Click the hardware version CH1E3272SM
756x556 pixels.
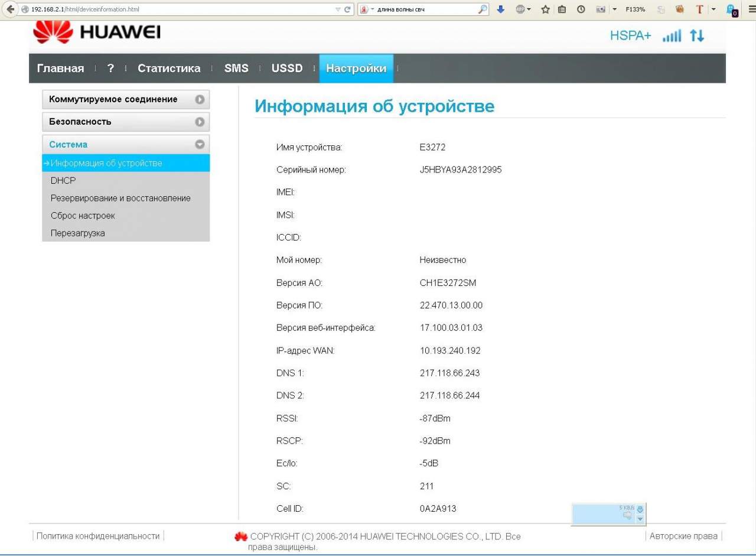448,283
